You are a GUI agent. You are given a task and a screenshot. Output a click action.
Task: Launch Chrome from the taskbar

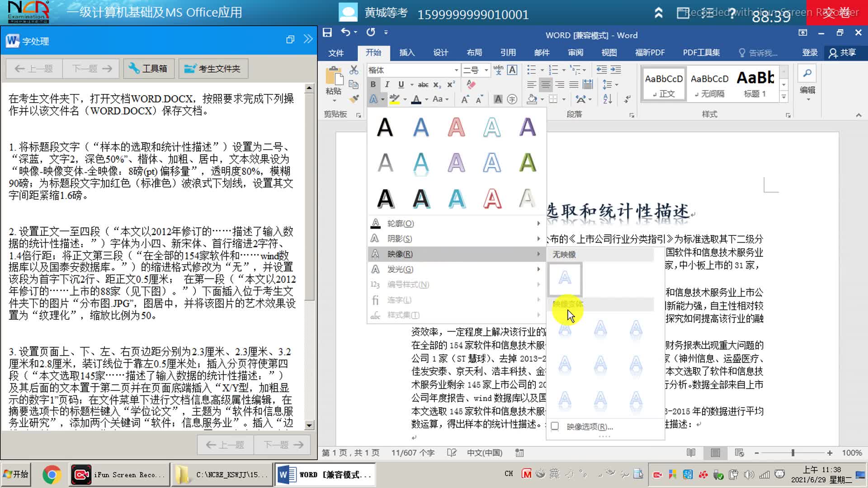point(51,474)
